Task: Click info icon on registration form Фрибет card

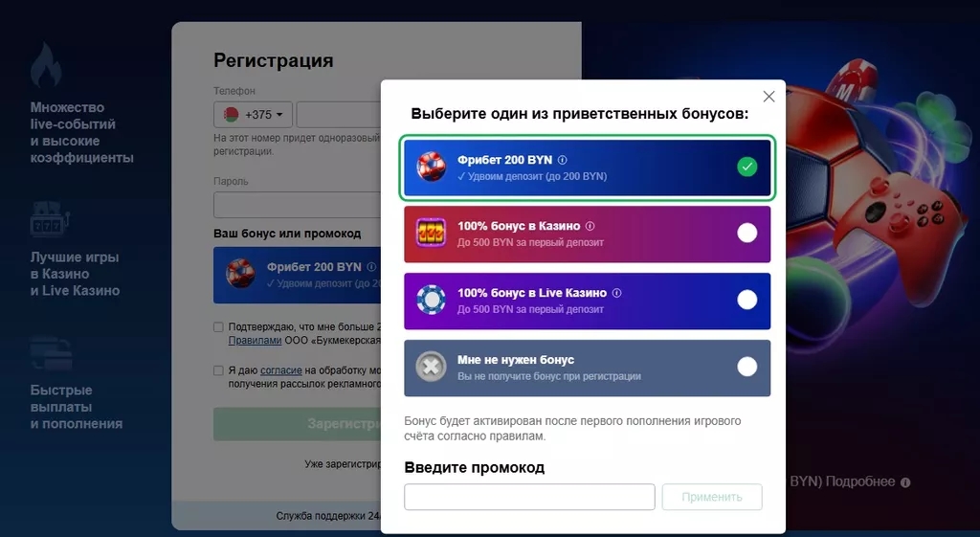Action: (x=371, y=267)
